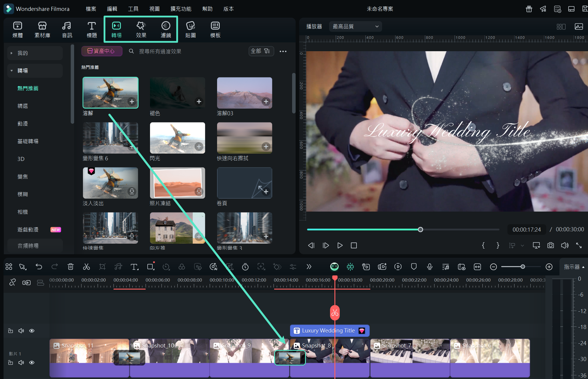Click the voiceover microphone icon
This screenshot has width=588, height=379.
coord(429,267)
